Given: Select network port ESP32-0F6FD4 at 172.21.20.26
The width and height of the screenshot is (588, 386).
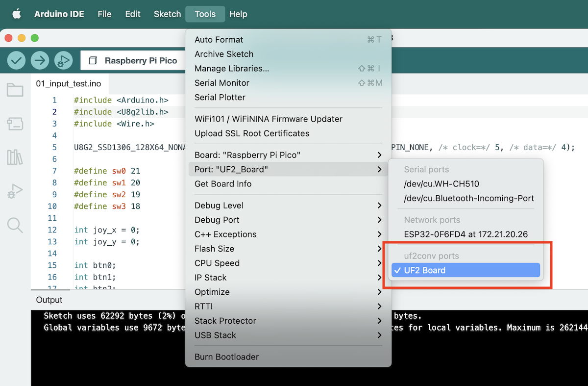Looking at the screenshot, I should 466,234.
